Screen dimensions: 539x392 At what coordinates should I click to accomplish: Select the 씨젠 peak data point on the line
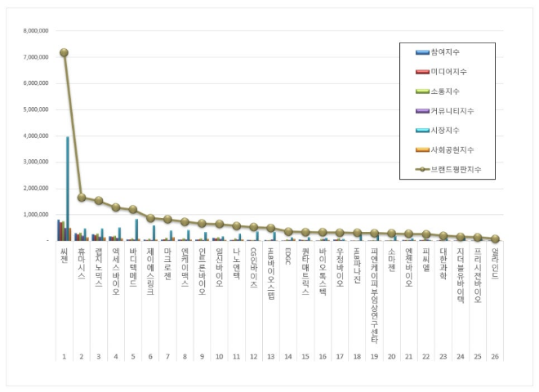(64, 52)
